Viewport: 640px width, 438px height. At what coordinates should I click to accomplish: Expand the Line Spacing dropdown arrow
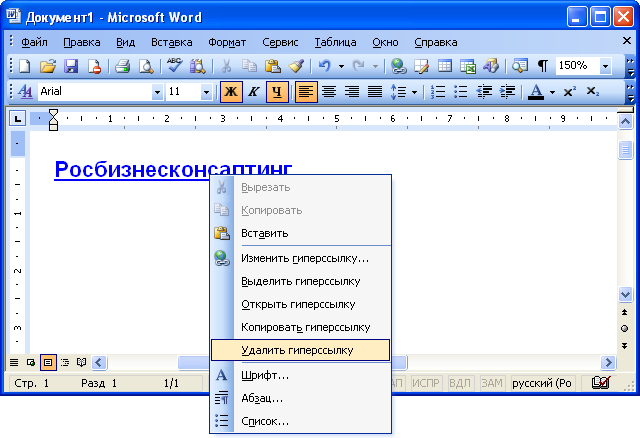point(414,92)
